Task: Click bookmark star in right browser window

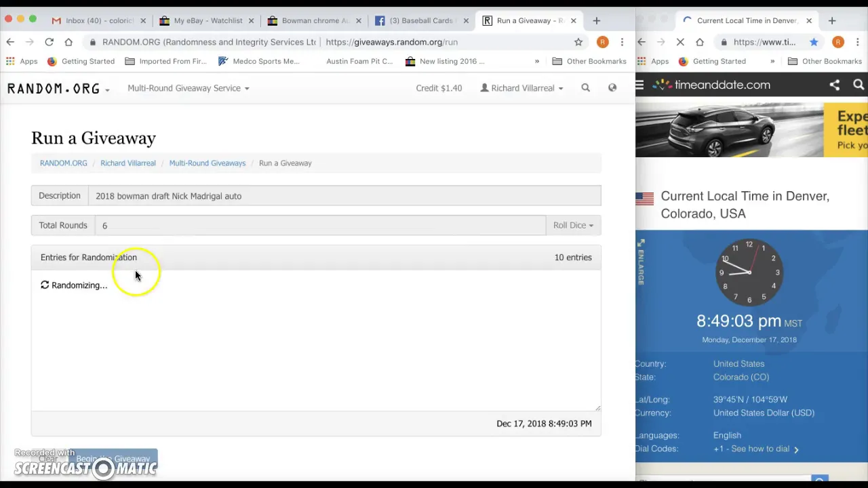Action: 814,42
